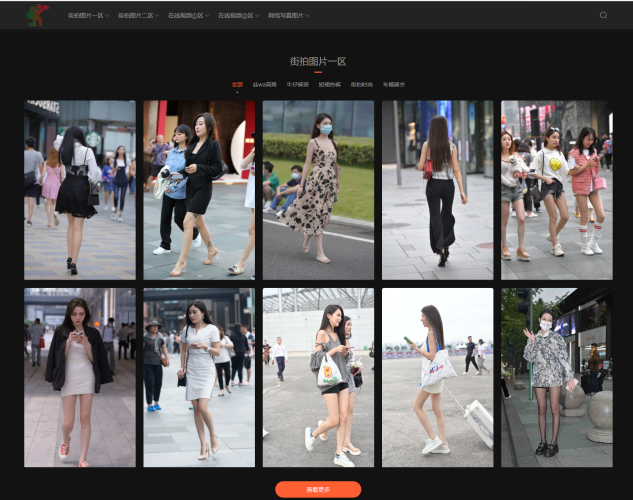Open thumbnail of woman in black flared pants

click(x=437, y=189)
